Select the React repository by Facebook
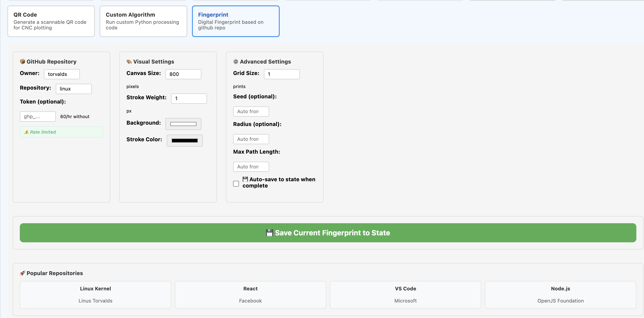 click(250, 295)
